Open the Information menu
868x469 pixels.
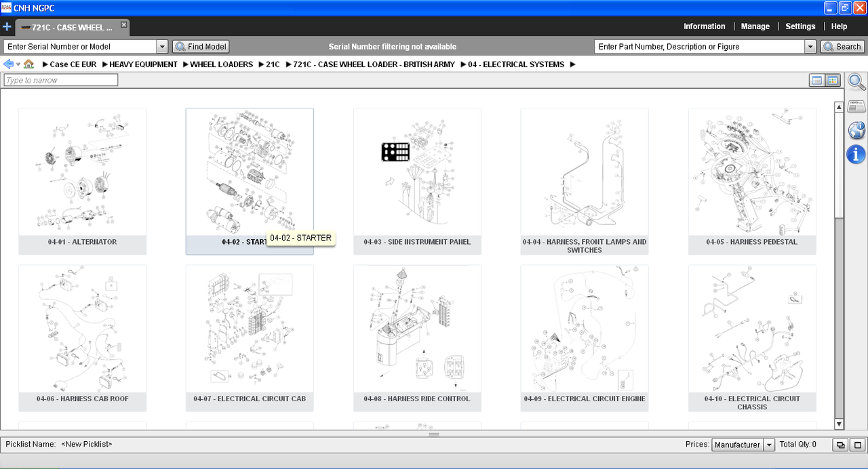(x=704, y=26)
